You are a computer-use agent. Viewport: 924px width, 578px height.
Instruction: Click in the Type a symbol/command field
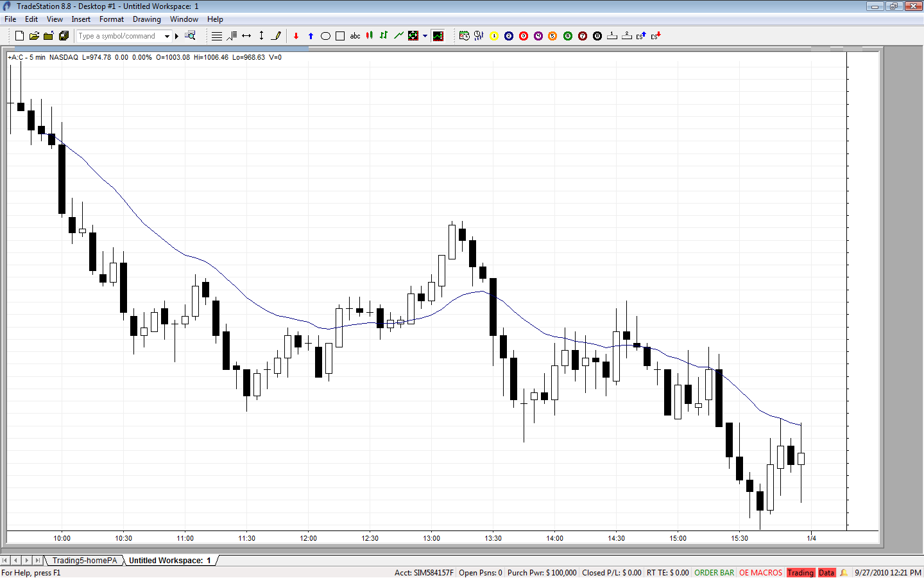pyautogui.click(x=120, y=36)
